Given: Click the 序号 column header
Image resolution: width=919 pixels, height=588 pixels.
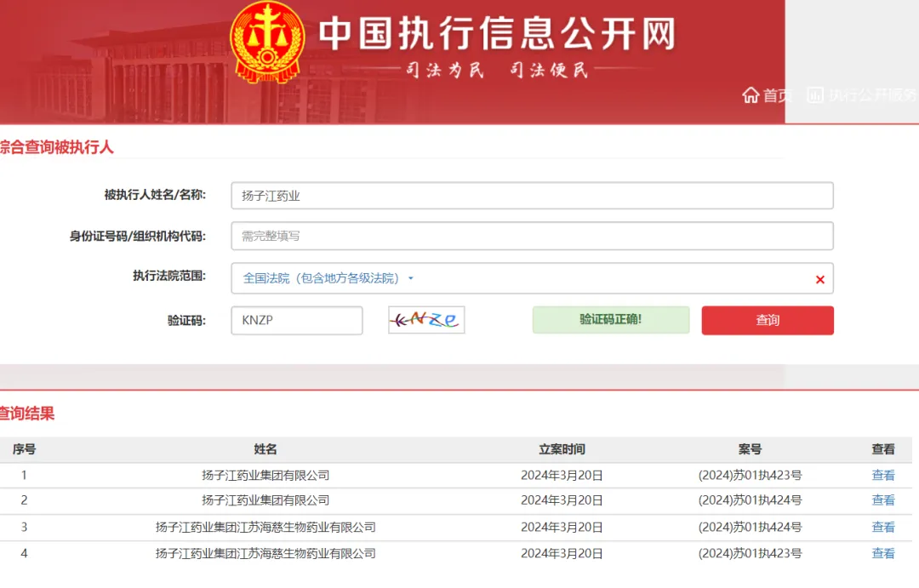Looking at the screenshot, I should click(24, 449).
